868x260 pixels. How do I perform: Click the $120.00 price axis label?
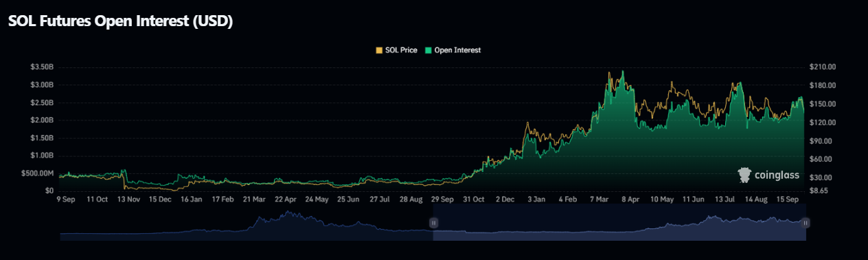pos(823,122)
